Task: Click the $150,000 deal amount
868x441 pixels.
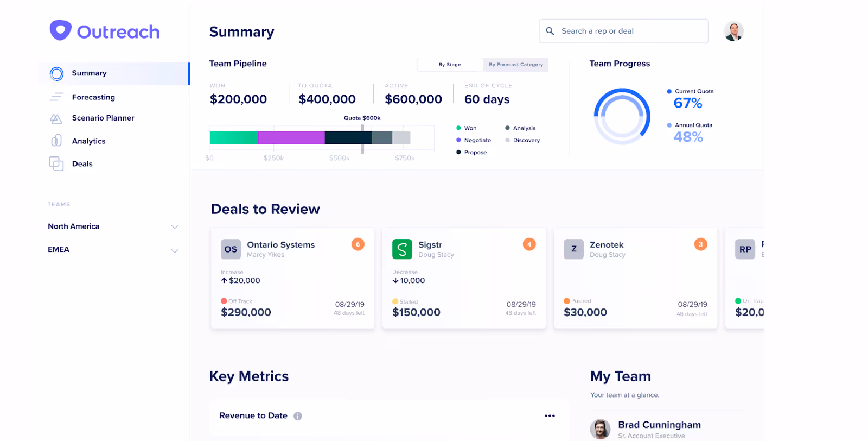Action: click(x=416, y=312)
